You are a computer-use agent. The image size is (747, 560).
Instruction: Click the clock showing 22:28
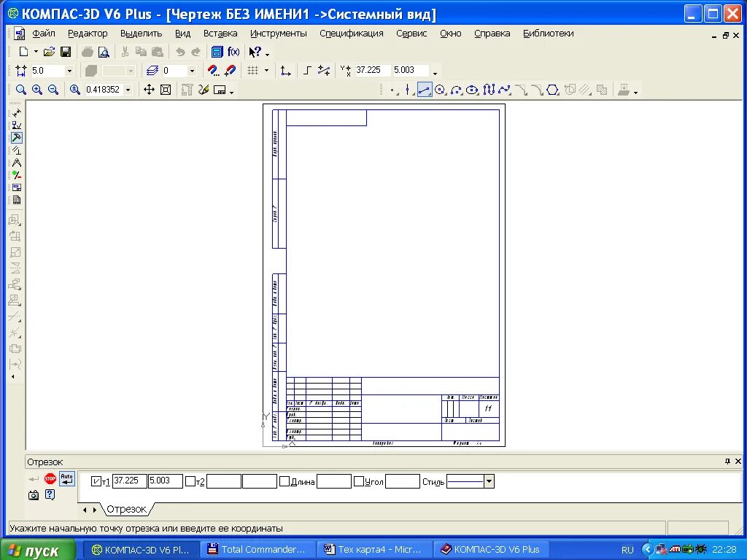tap(724, 550)
